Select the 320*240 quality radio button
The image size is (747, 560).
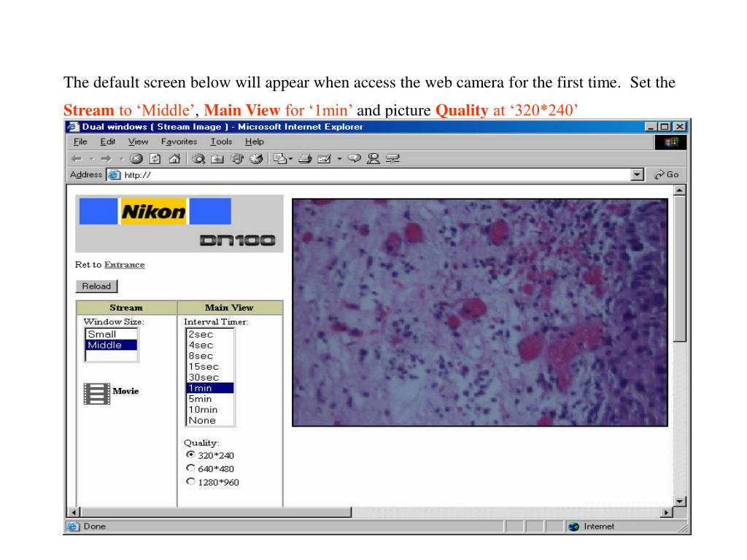click(x=191, y=455)
